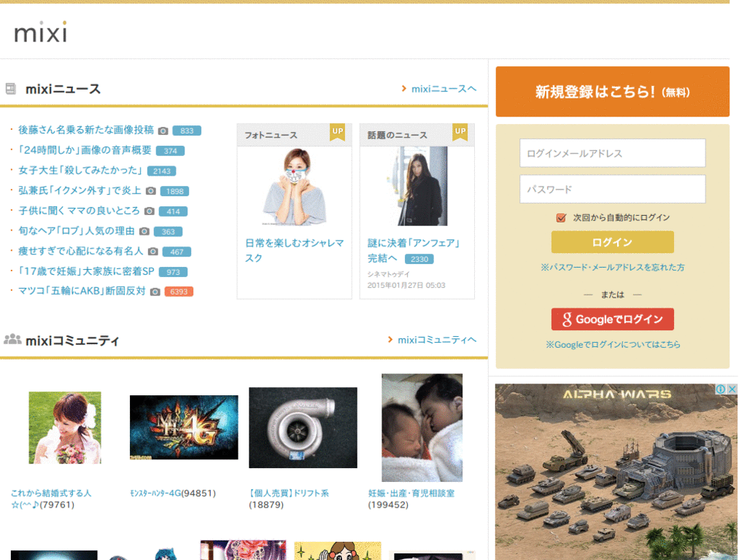Screen dimensions: 747x560
Task: Open news マツコ「五輪にAKB」断固反対
Action: (82, 291)
